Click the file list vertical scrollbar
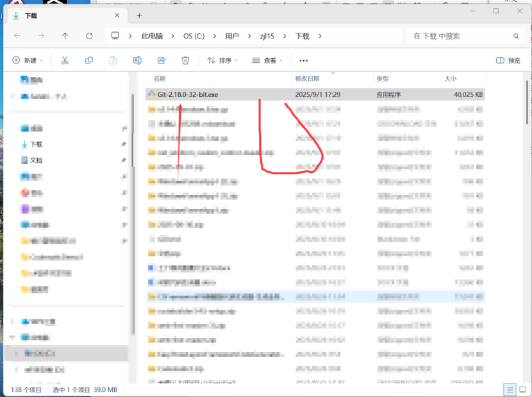The width and height of the screenshot is (532, 397). (527, 102)
